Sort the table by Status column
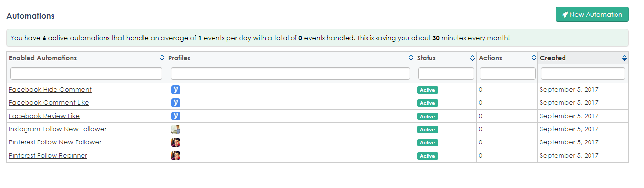Screen dimensions: 644x188 coord(473,58)
